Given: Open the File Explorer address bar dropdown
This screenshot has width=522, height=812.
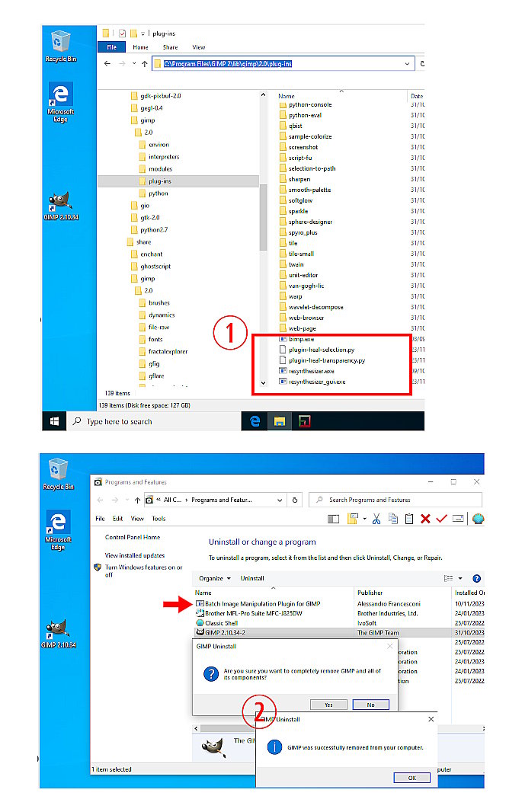Looking at the screenshot, I should coord(407,64).
